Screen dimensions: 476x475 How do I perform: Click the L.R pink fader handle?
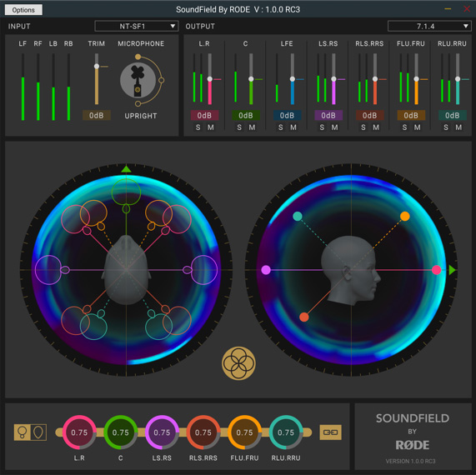tap(210, 79)
